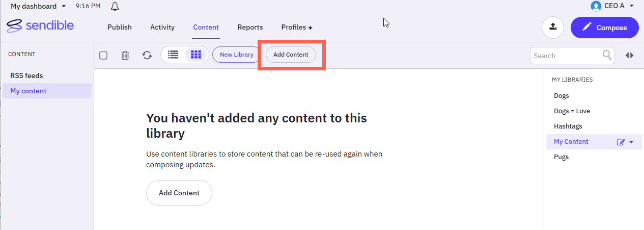This screenshot has width=644, height=230.
Task: Click the Sendible logo
Action: click(x=40, y=27)
